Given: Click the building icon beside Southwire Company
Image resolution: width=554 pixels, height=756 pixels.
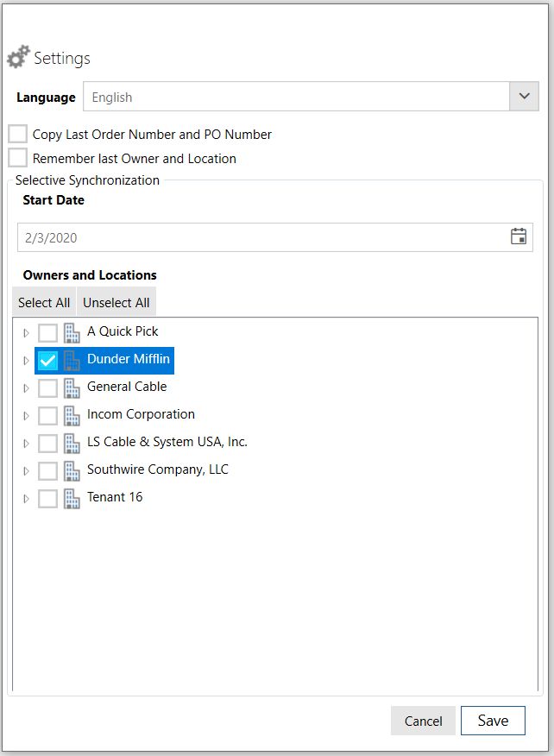Looking at the screenshot, I should pyautogui.click(x=72, y=471).
